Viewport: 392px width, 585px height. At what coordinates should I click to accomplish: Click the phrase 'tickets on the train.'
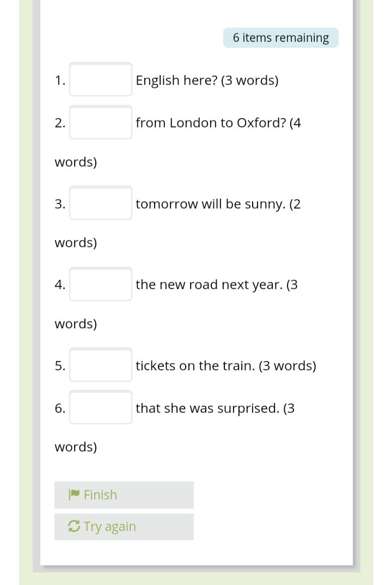195,365
